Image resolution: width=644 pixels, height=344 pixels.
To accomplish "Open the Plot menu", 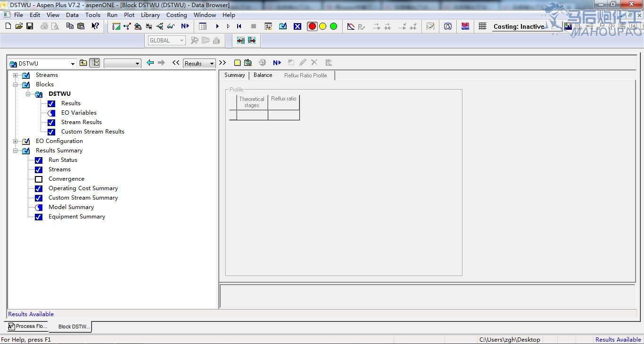I will [x=129, y=15].
